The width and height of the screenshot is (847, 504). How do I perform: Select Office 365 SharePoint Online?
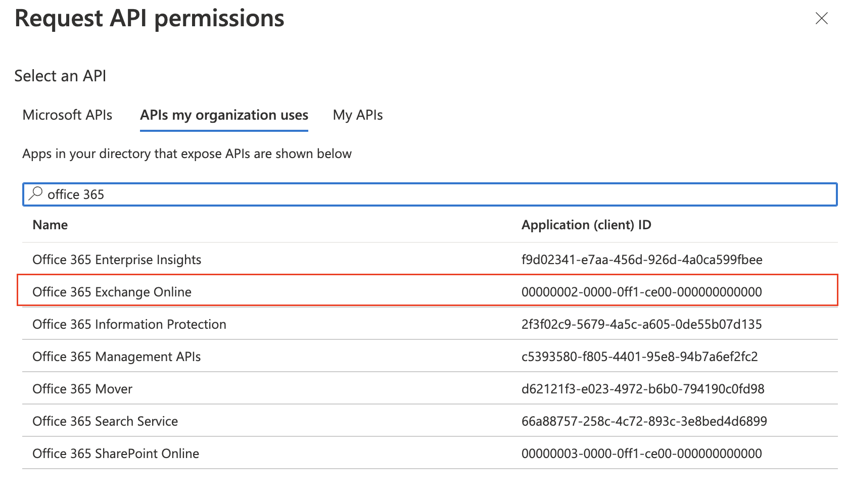click(x=116, y=453)
